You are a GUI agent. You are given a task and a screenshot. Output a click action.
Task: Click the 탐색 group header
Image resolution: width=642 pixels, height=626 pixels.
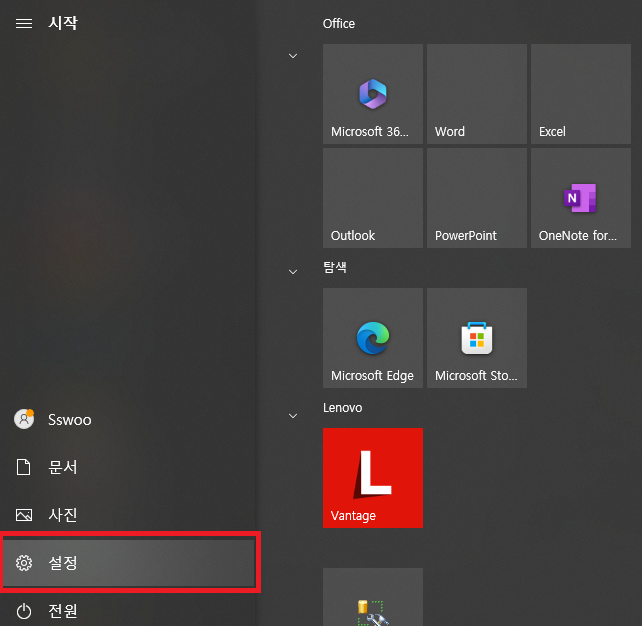335,267
